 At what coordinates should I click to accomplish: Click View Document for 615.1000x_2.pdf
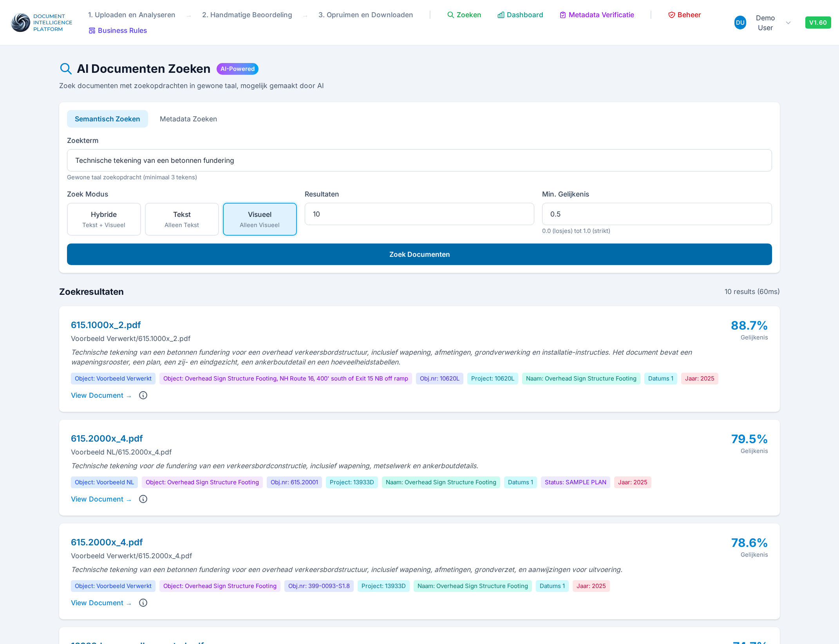pyautogui.click(x=101, y=395)
